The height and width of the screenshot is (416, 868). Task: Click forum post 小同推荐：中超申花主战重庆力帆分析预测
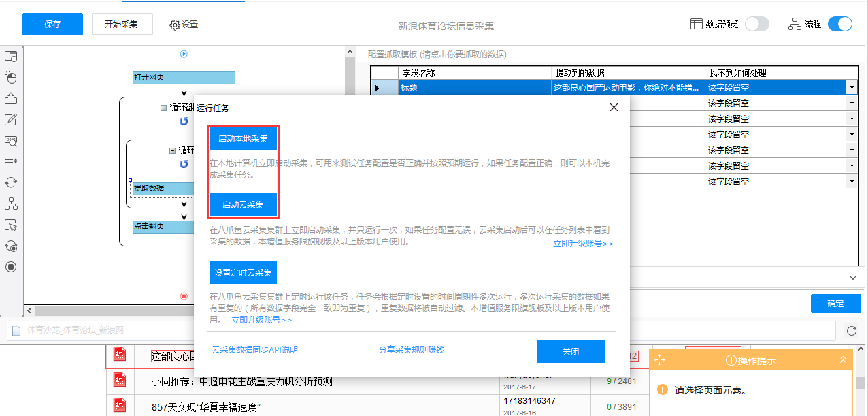(242, 382)
